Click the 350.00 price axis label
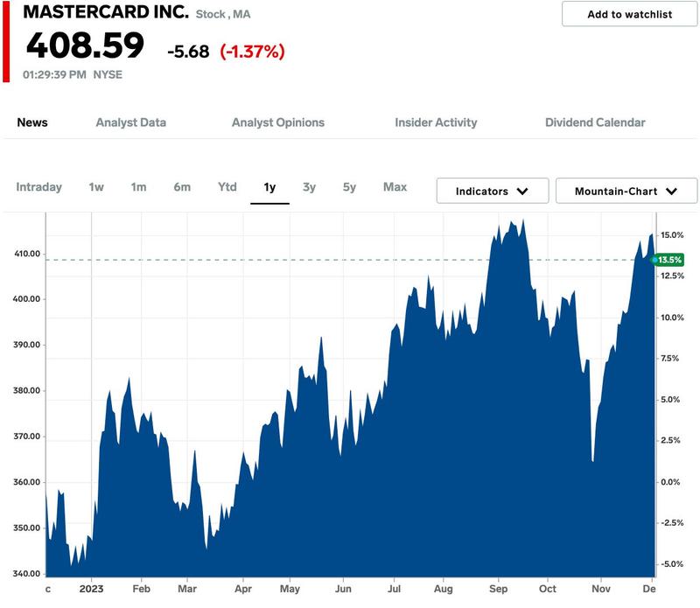This screenshot has width=700, height=608. pos(27,528)
